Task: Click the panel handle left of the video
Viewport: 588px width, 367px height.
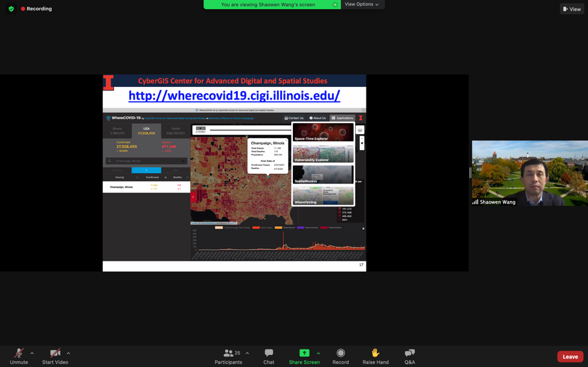Action: click(x=470, y=173)
